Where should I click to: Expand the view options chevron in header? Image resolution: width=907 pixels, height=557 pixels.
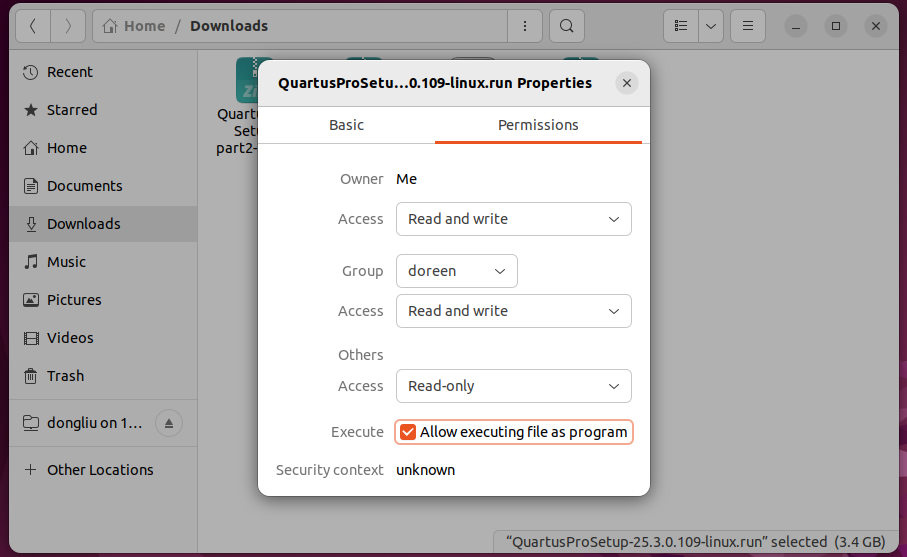[711, 26]
